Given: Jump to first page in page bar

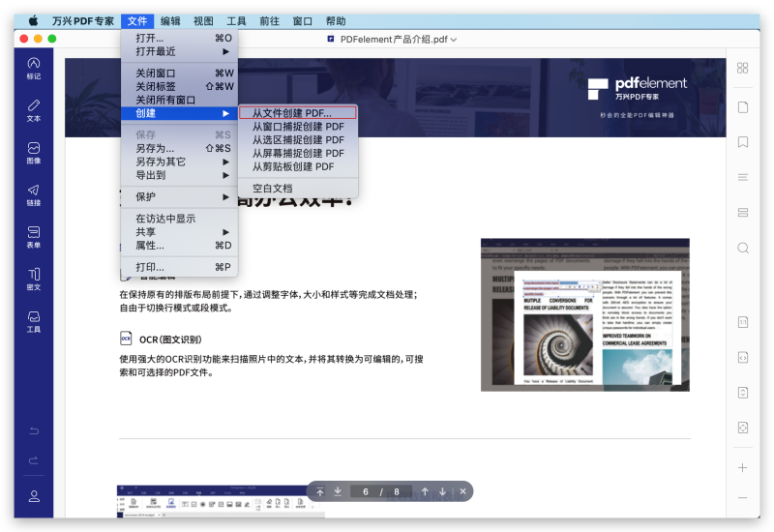Looking at the screenshot, I should tap(320, 491).
